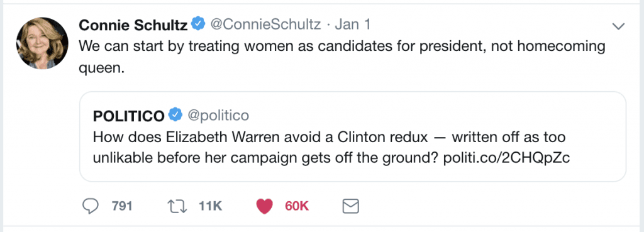Image resolution: width=644 pixels, height=232 pixels.
Task: Click the 60K likes count
Action: tap(297, 206)
